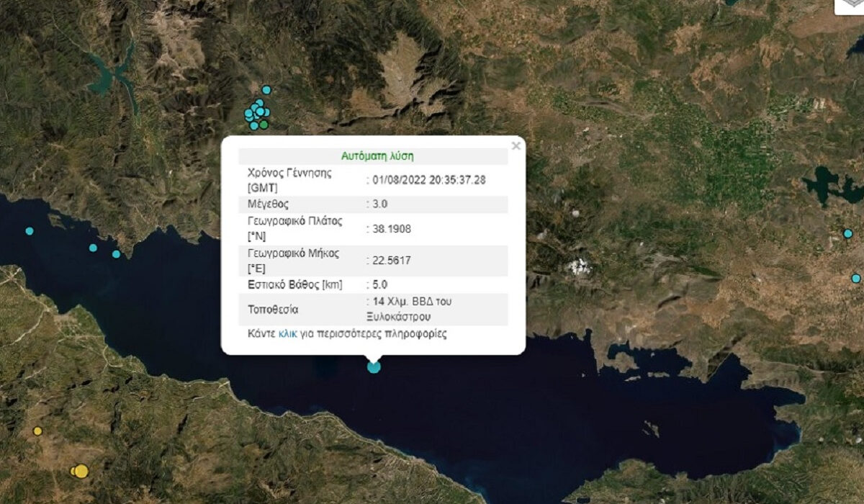The width and height of the screenshot is (864, 504).
Task: Select the large yellow earthquake marker in the southwest
Action: point(81,471)
